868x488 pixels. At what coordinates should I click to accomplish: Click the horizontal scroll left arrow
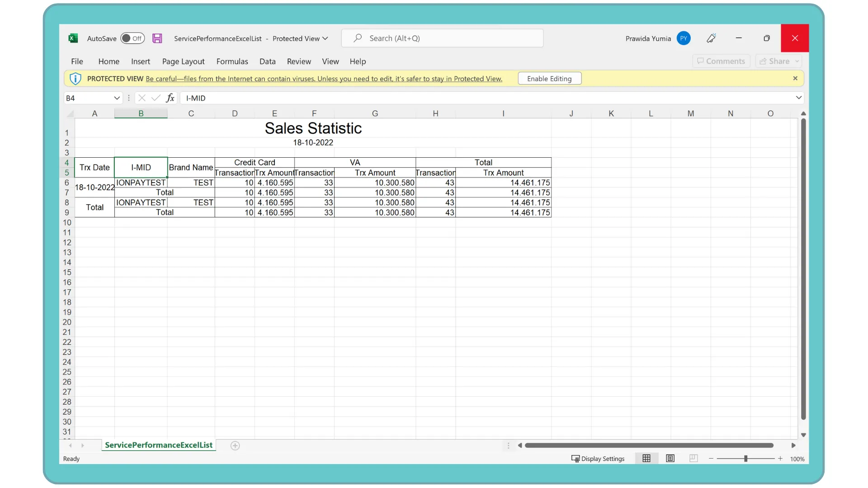click(x=520, y=446)
